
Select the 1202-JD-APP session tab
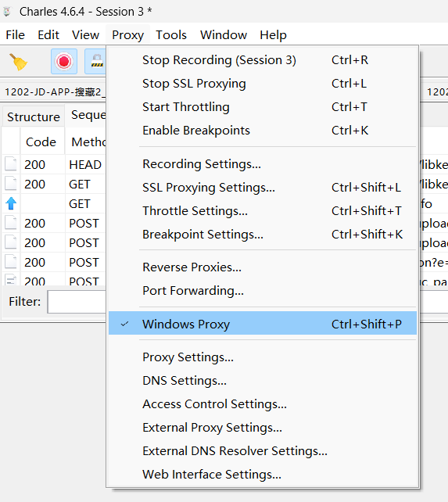tap(54, 92)
